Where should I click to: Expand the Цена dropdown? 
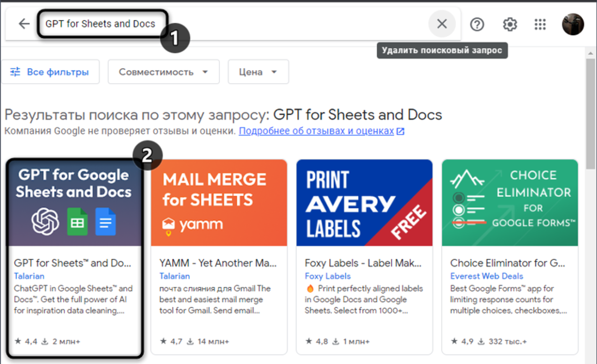[x=258, y=72]
